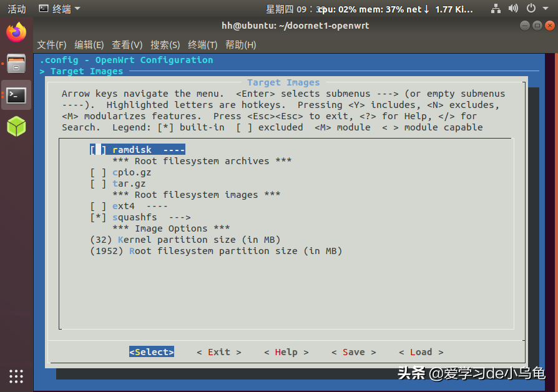Viewport: 558px width, 392px height.
Task: Open the Show Applications grid
Action: (x=16, y=376)
